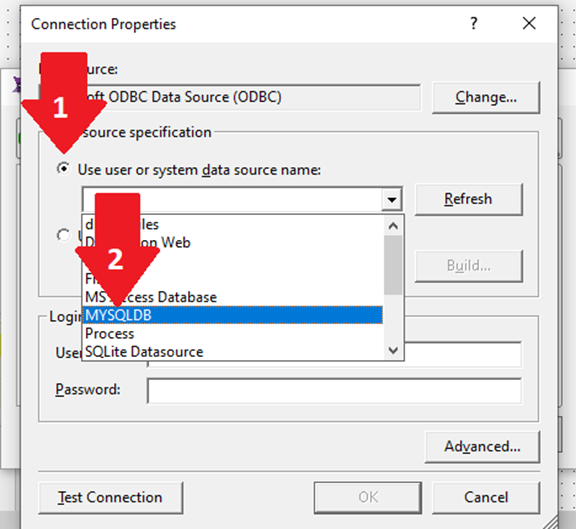Image resolution: width=576 pixels, height=529 pixels.
Task: Click the Change... button
Action: [486, 97]
